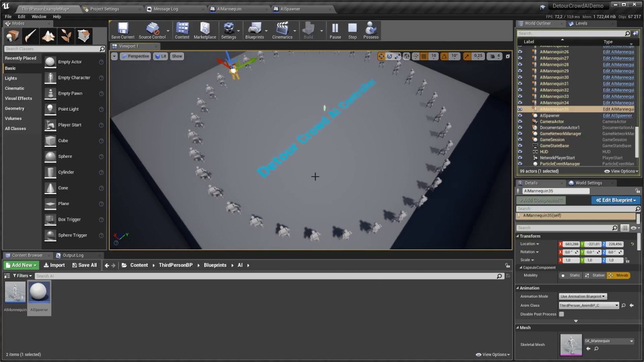Select the scale gizmo tool in viewport
Screen dimensions: 644x362
coord(397,56)
